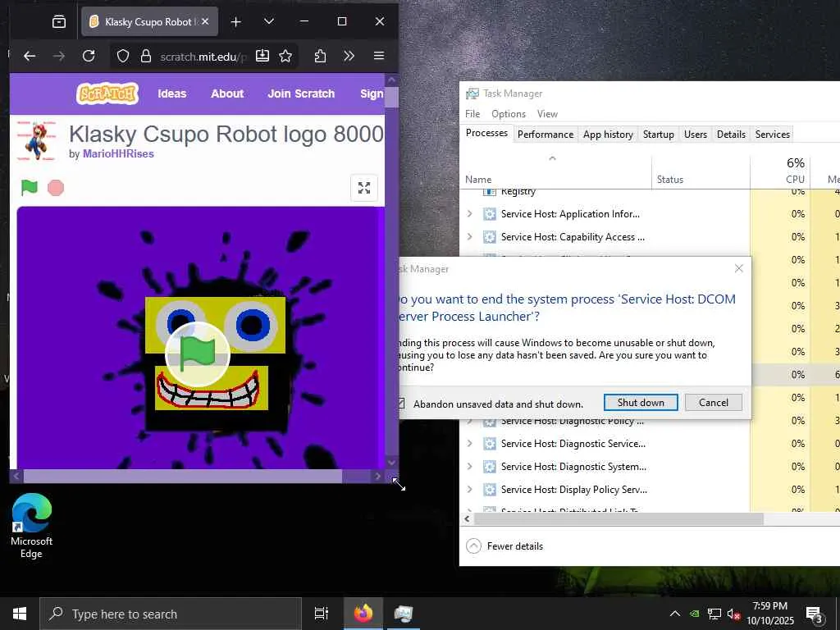Enter Scratch full screen stage mode

(364, 188)
